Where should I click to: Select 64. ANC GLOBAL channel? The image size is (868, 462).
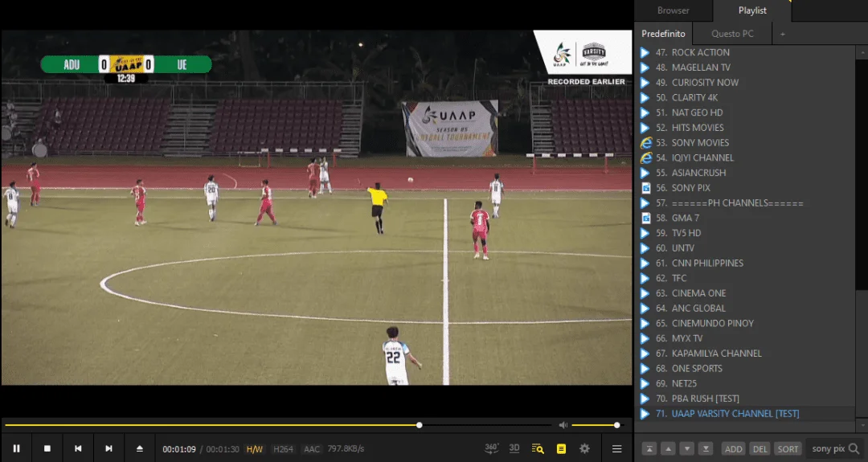click(744, 309)
